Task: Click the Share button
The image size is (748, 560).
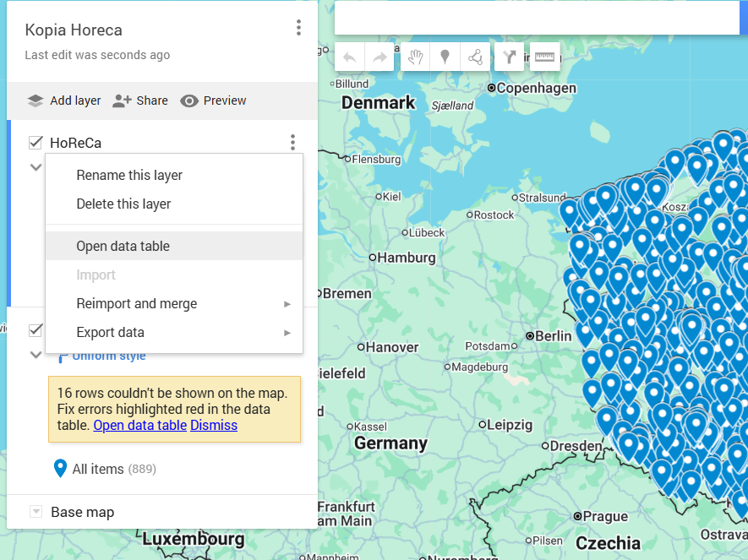Action: pyautogui.click(x=140, y=101)
